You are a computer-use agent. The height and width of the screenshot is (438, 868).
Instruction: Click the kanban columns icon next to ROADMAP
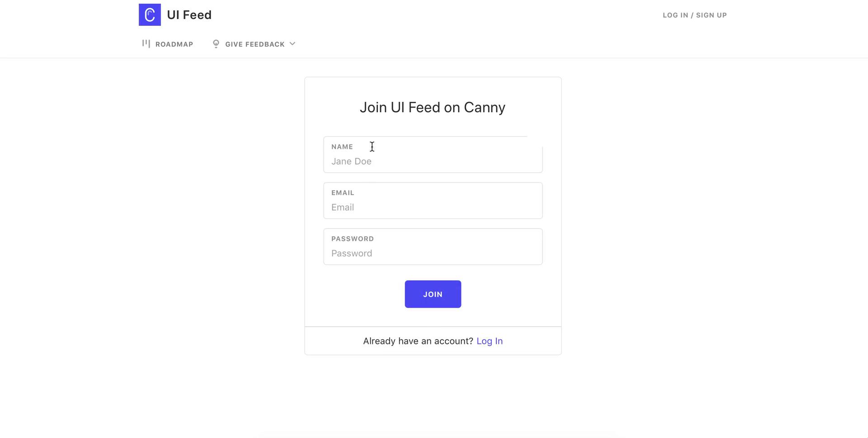[x=146, y=43]
